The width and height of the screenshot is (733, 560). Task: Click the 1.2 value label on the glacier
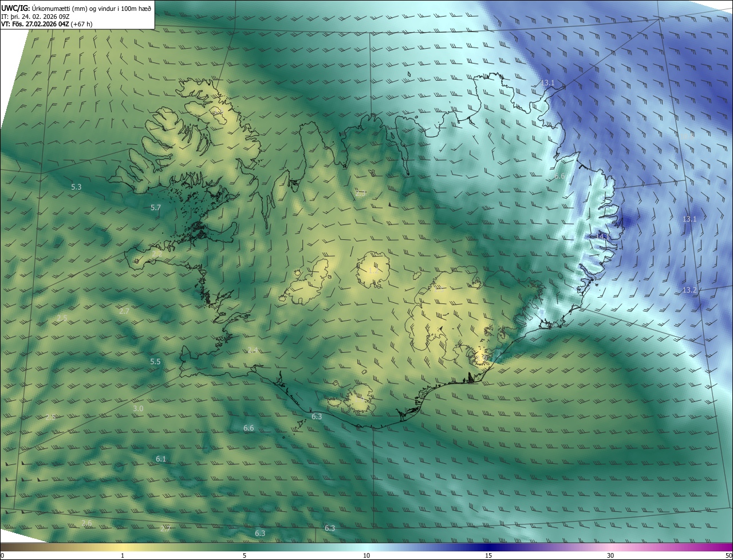(x=373, y=270)
